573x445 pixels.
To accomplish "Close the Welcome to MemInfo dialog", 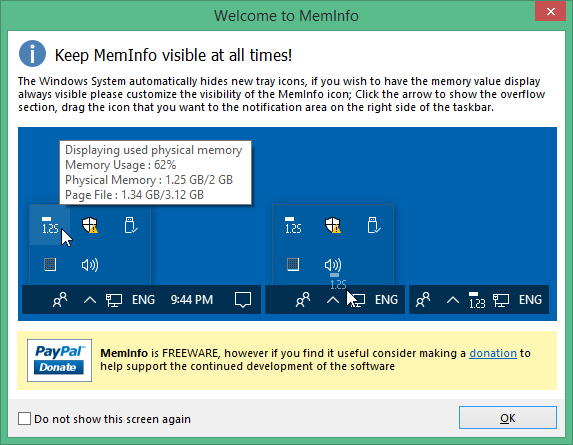I will tap(550, 11).
